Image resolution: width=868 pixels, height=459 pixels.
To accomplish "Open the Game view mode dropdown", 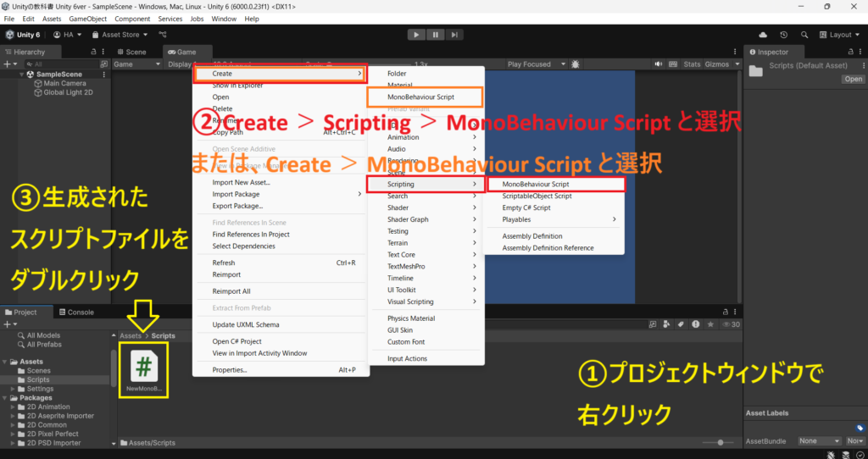I will [136, 64].
